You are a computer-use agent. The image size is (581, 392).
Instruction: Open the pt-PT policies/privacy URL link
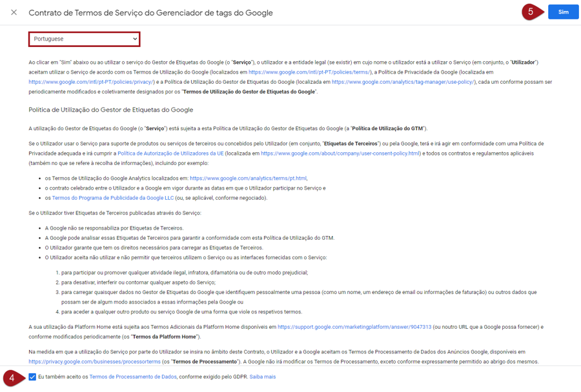pos(91,82)
